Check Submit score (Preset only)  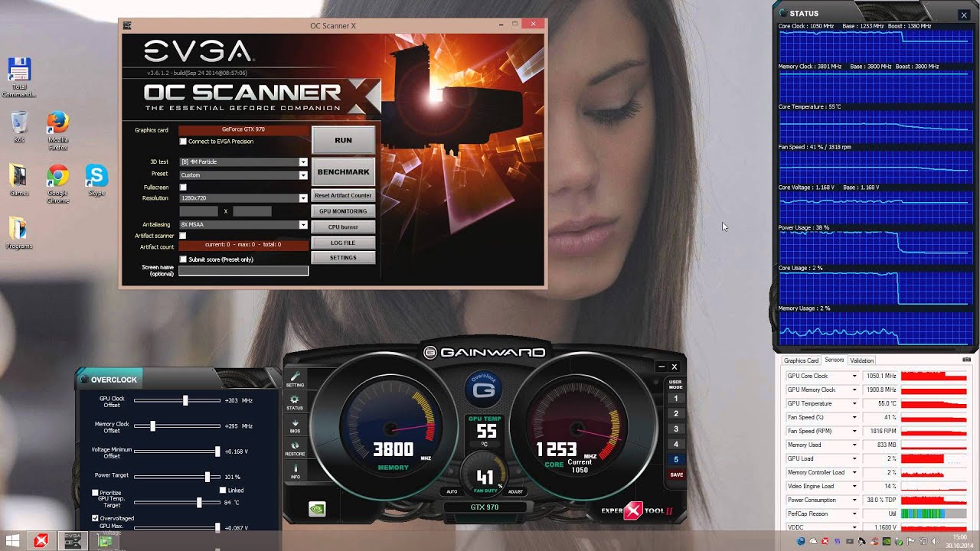click(183, 259)
